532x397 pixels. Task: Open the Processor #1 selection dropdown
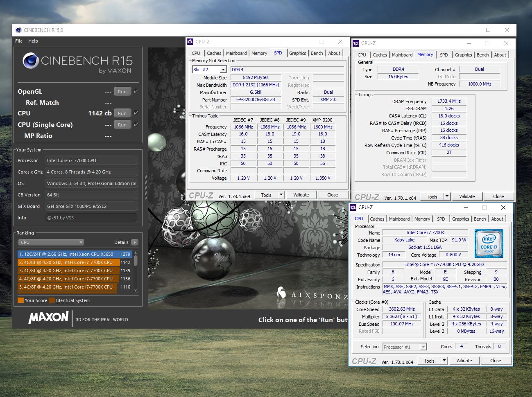405,347
